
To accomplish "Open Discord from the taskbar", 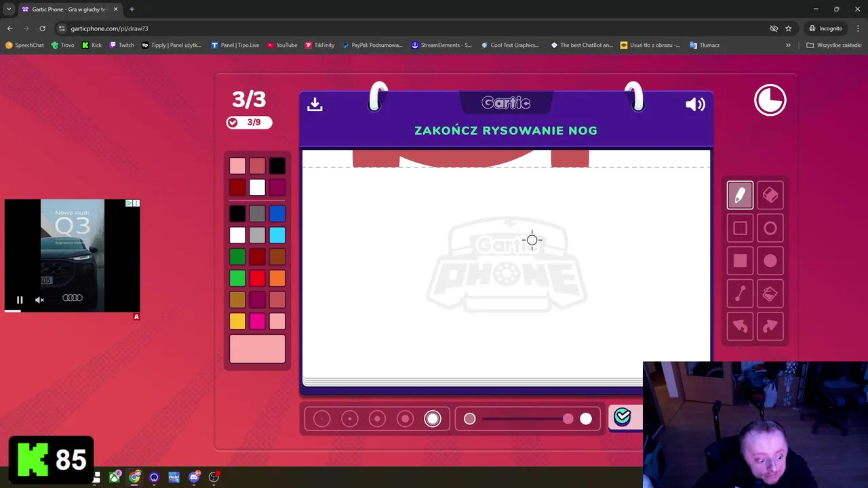I will click(x=194, y=477).
